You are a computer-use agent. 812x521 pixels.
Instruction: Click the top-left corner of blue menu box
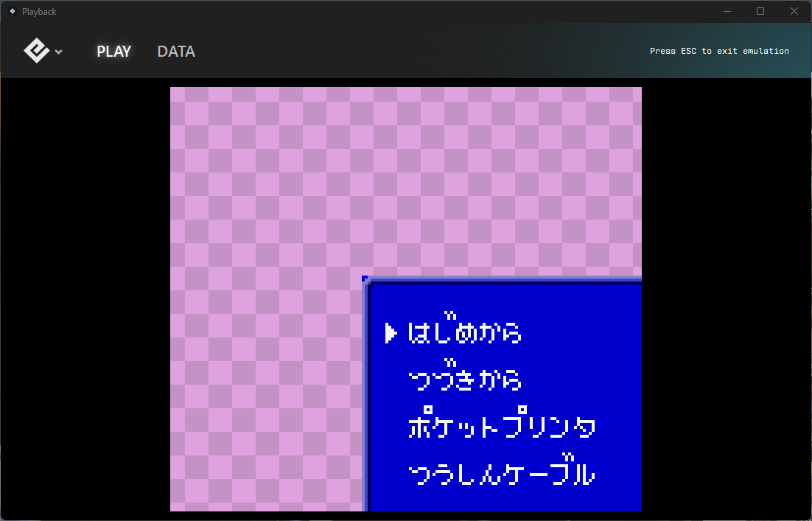pos(366,280)
